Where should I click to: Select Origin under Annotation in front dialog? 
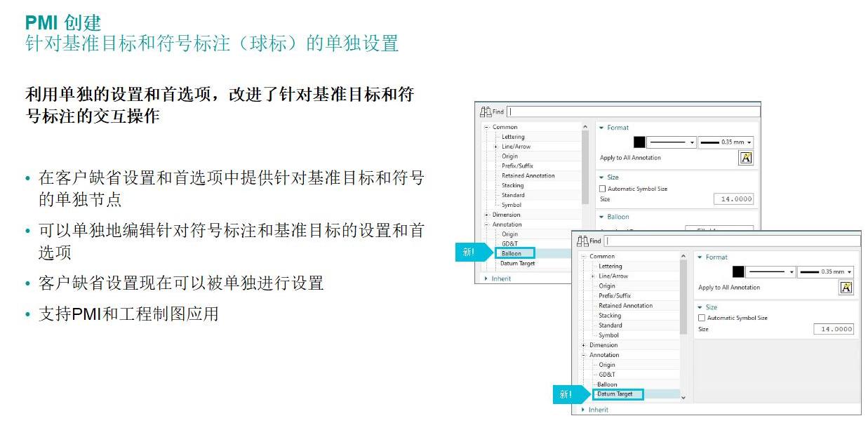click(607, 365)
